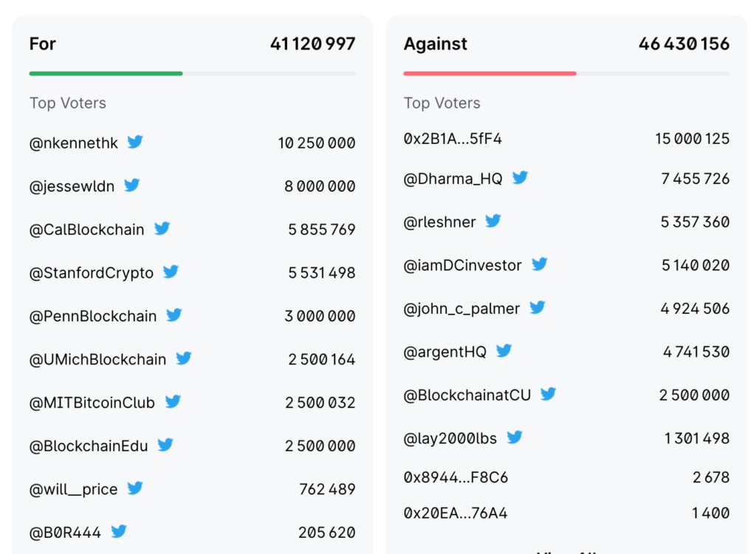Open @BlockchainatCU voter link
The image size is (756, 554).
pos(467,395)
